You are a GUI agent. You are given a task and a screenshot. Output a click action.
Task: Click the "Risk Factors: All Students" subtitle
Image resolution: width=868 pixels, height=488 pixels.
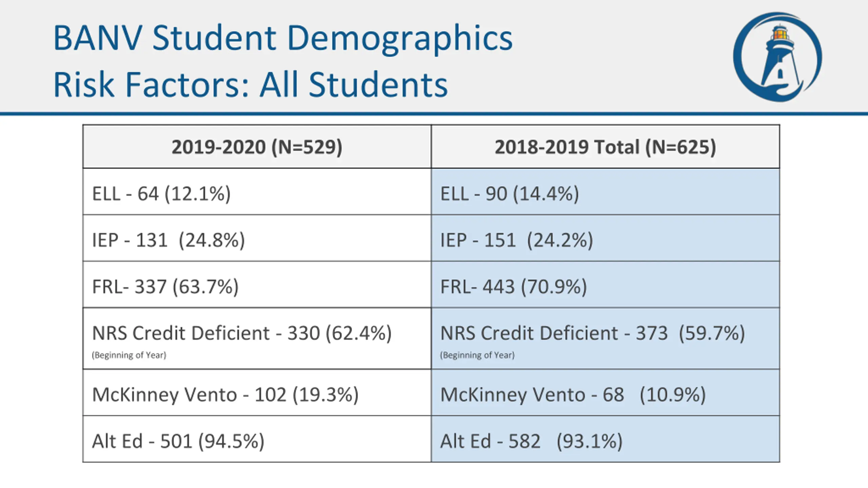pyautogui.click(x=250, y=85)
